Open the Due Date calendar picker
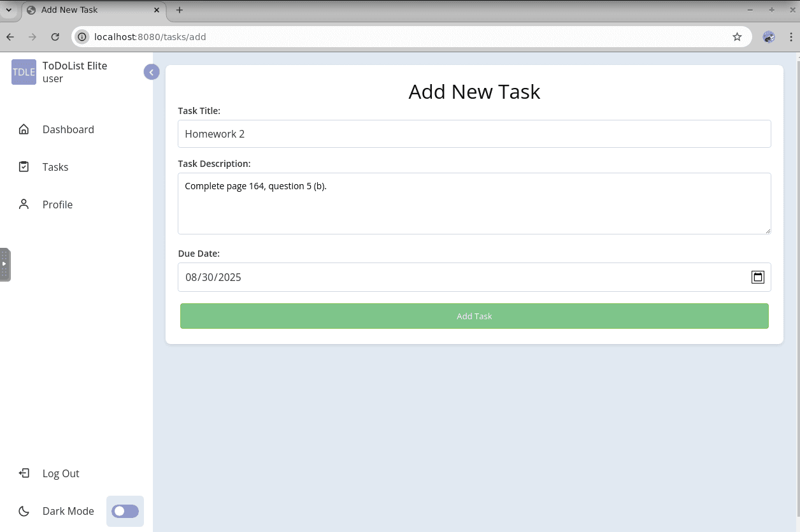Screen dimensions: 800x532 (758, 277)
